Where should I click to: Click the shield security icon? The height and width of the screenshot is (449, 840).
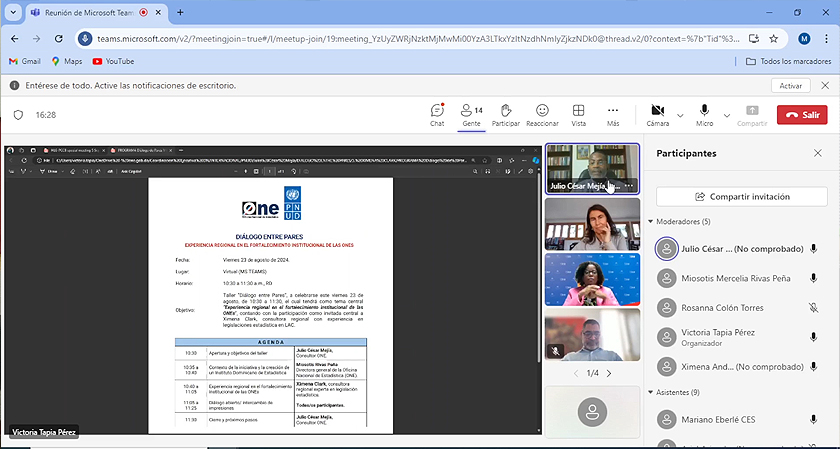pos(18,115)
